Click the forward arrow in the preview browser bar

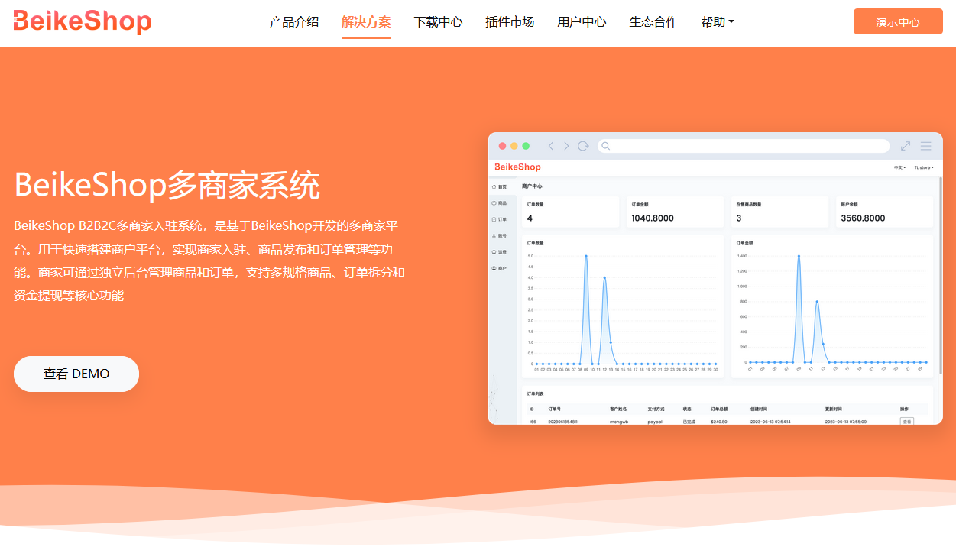(x=566, y=146)
